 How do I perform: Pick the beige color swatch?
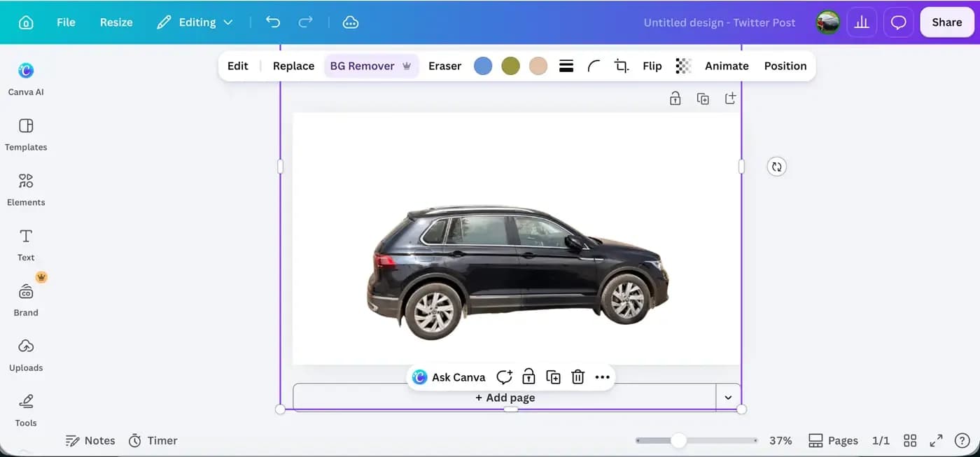[x=538, y=66]
